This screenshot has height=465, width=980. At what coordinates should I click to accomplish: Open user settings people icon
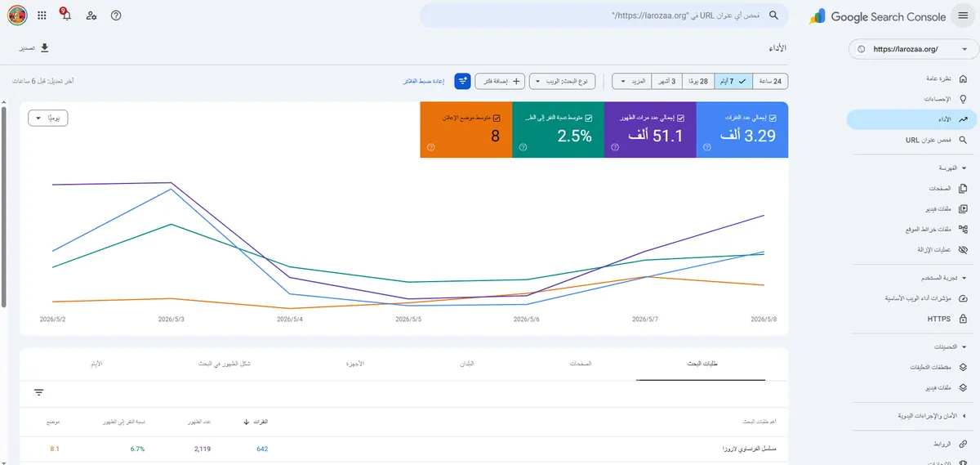tap(91, 16)
